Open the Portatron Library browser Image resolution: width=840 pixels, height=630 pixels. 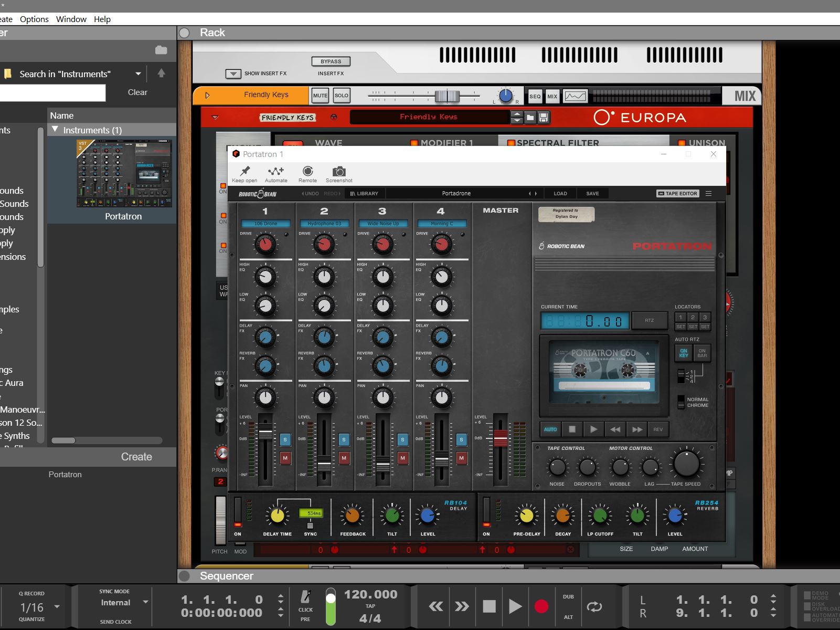pos(364,193)
